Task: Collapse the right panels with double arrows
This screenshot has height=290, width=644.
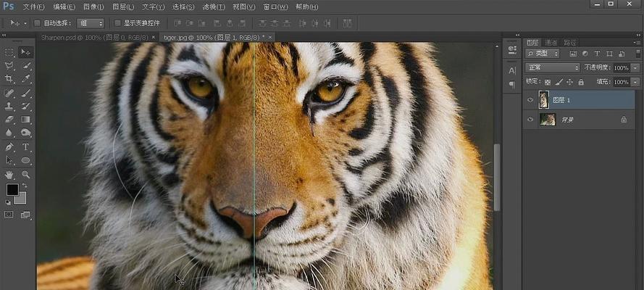Action: click(x=637, y=36)
